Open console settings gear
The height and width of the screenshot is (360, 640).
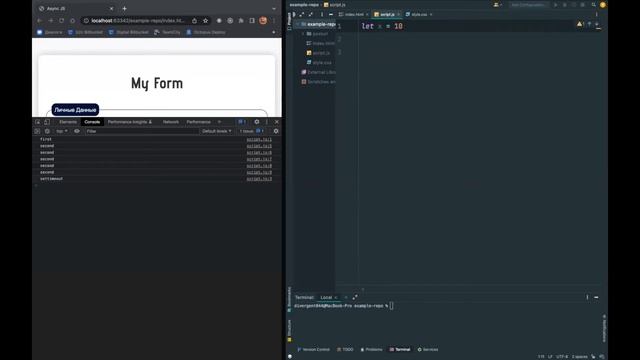click(276, 131)
